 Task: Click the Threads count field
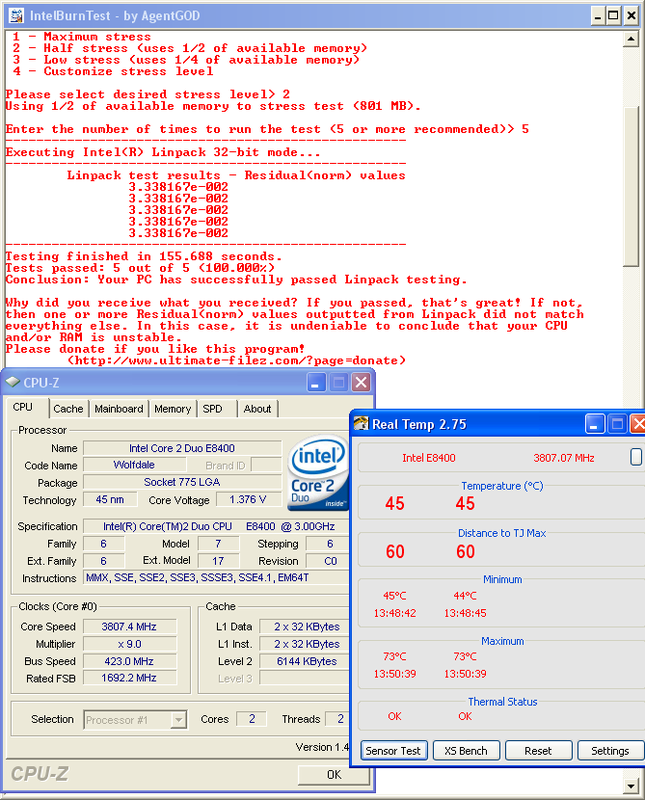pyautogui.click(x=338, y=719)
